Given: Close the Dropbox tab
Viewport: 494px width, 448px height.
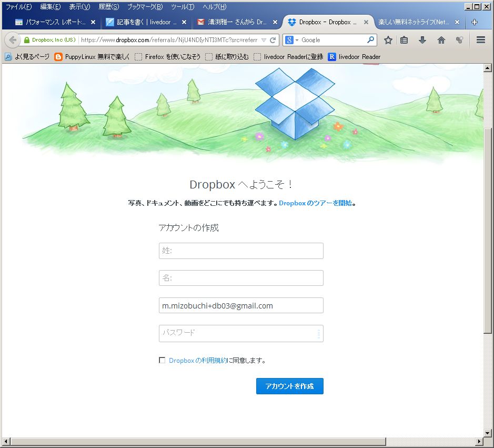Looking at the screenshot, I should tap(366, 22).
